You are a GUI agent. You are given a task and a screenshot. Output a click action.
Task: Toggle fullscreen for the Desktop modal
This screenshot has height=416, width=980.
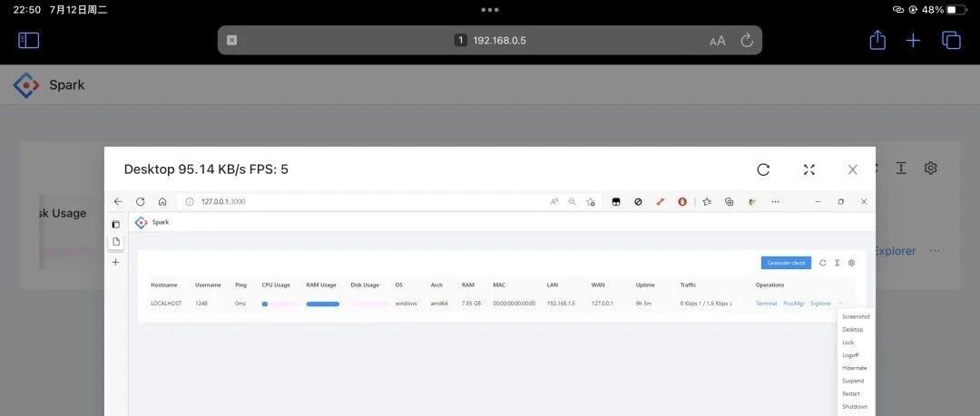809,169
